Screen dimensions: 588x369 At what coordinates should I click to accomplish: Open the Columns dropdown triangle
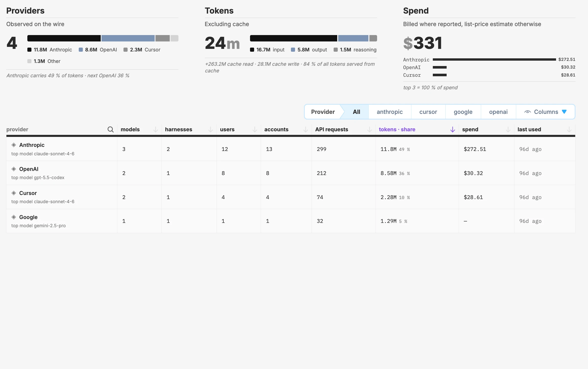(x=564, y=112)
